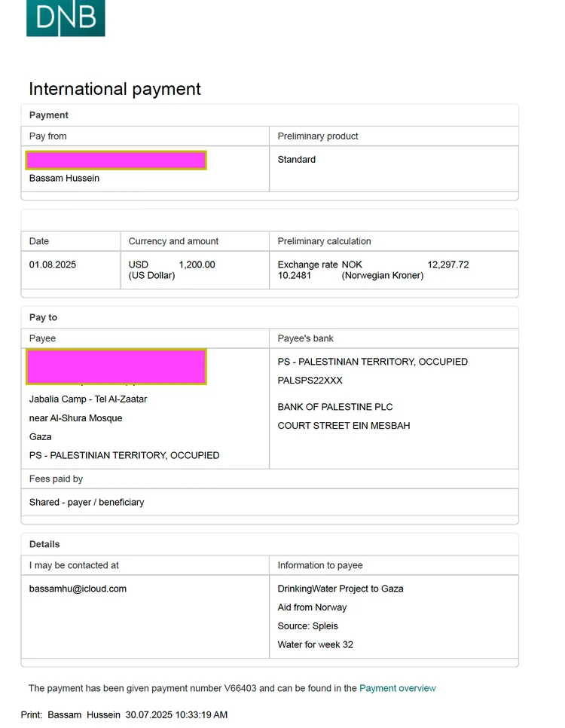565x728 pixels.
Task: Select the date 01.08.2025
Action: coord(53,265)
